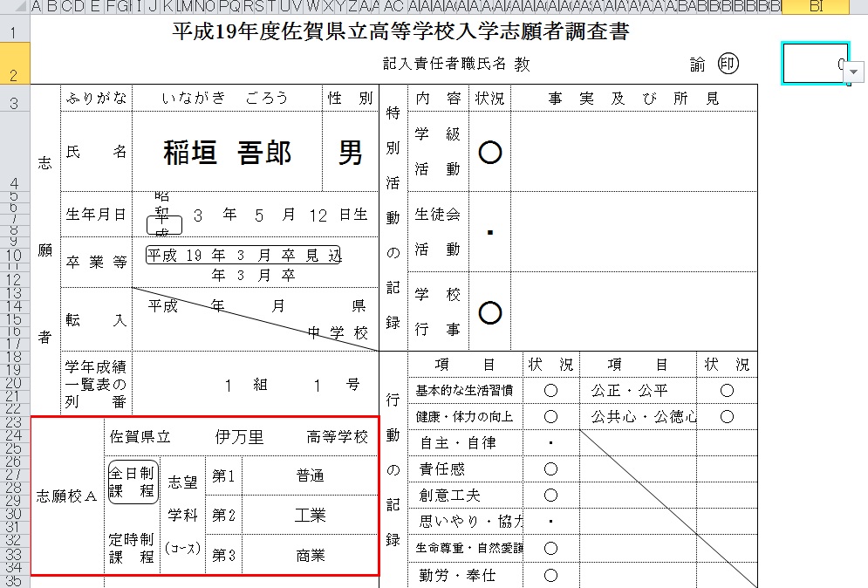Click the circle mark for 学級活動
The image size is (868, 588).
pyautogui.click(x=490, y=153)
